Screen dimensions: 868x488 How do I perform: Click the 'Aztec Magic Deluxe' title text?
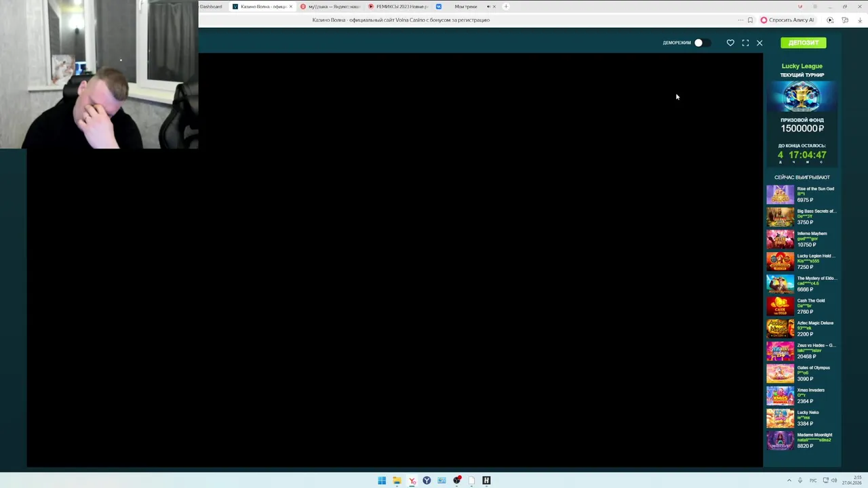click(x=815, y=323)
